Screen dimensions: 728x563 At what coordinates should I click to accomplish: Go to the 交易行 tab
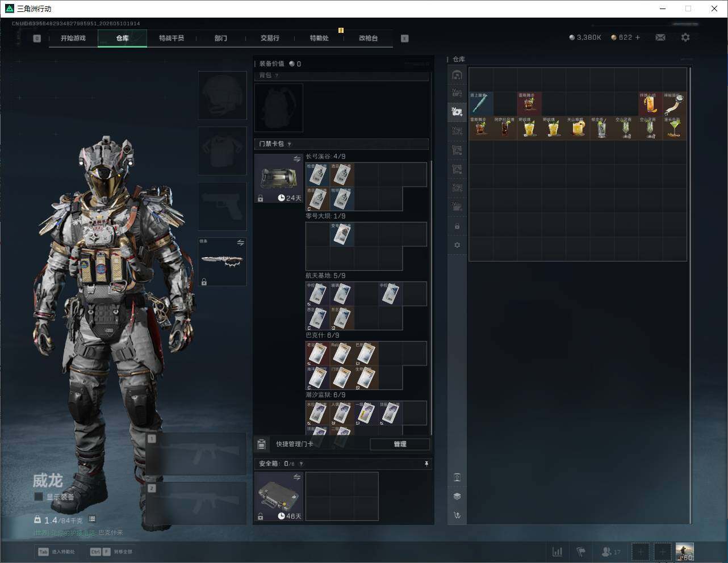[x=270, y=38]
